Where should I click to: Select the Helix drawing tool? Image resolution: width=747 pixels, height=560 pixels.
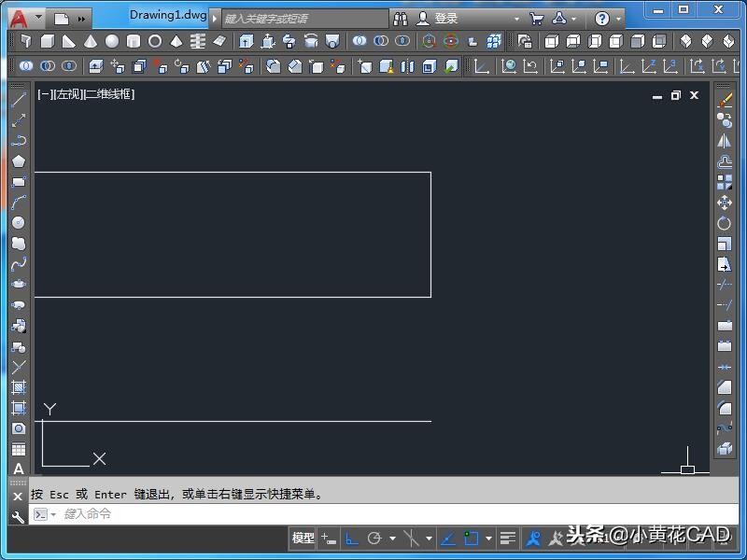(199, 41)
